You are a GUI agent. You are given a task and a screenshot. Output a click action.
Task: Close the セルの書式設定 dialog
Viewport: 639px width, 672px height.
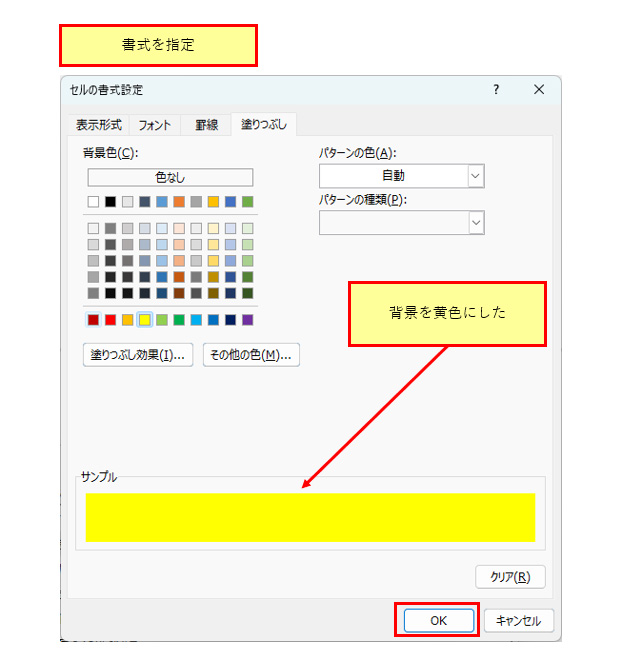pyautogui.click(x=539, y=90)
